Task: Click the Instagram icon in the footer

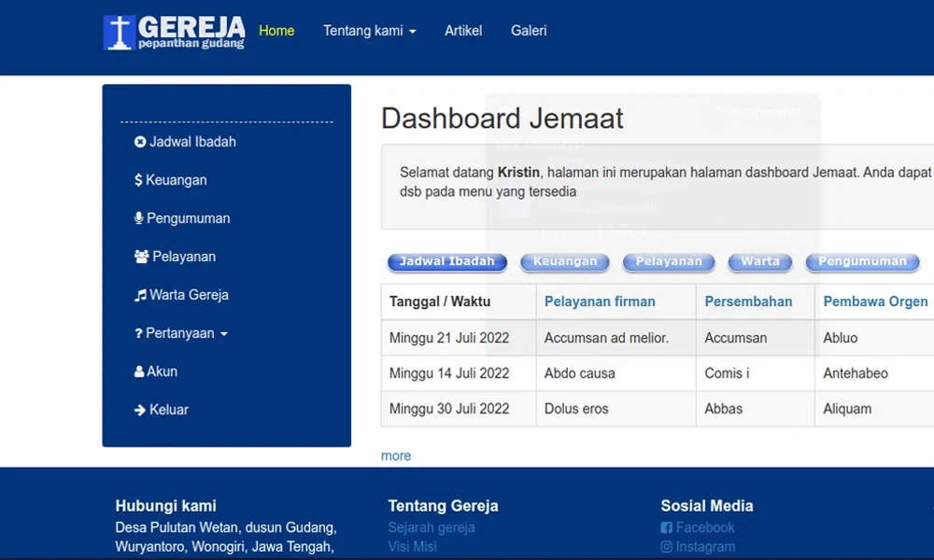Action: (667, 547)
